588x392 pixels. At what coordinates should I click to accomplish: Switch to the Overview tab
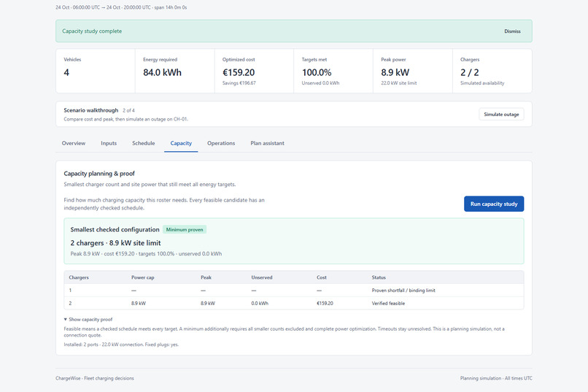coord(74,143)
